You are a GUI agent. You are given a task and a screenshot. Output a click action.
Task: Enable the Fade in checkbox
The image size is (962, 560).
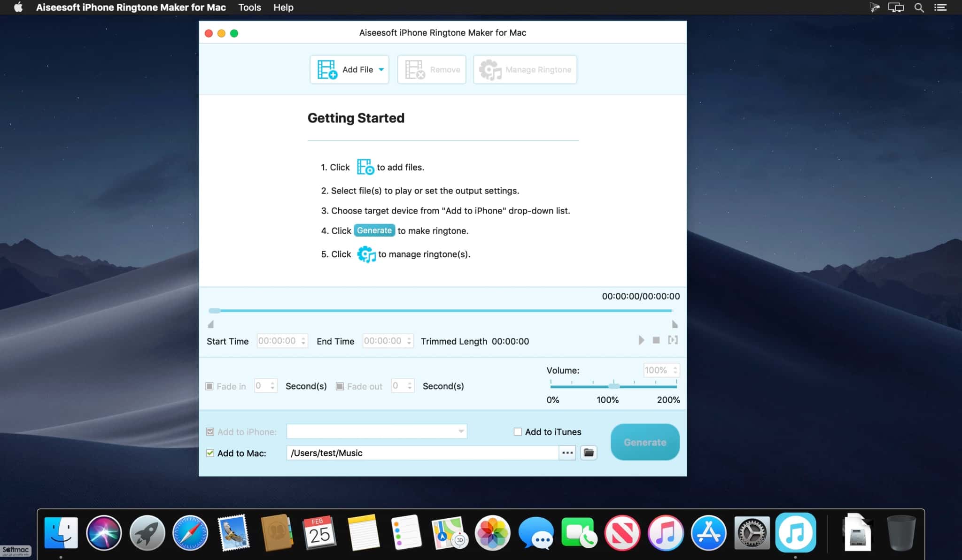209,386
